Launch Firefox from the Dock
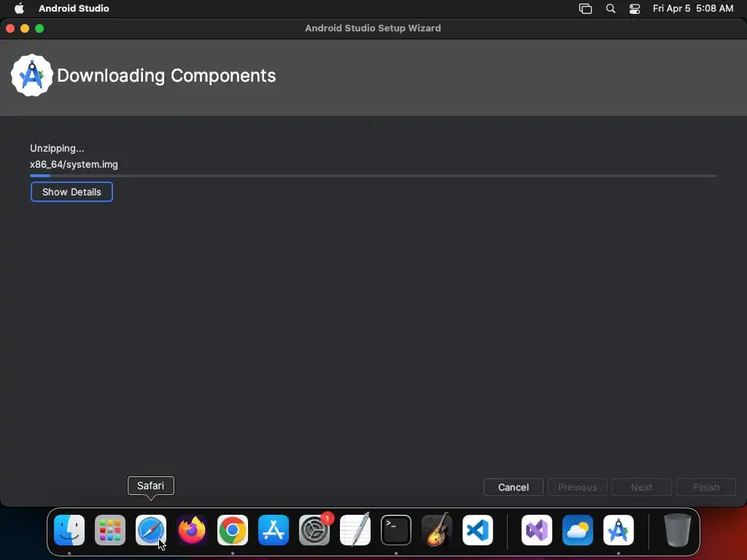Viewport: 747px width, 560px height. (192, 530)
